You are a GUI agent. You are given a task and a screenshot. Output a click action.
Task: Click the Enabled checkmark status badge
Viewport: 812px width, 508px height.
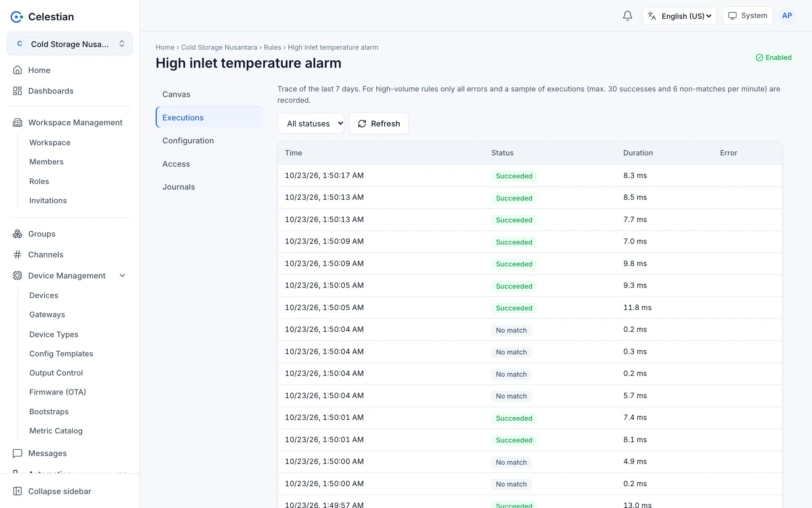coord(774,58)
